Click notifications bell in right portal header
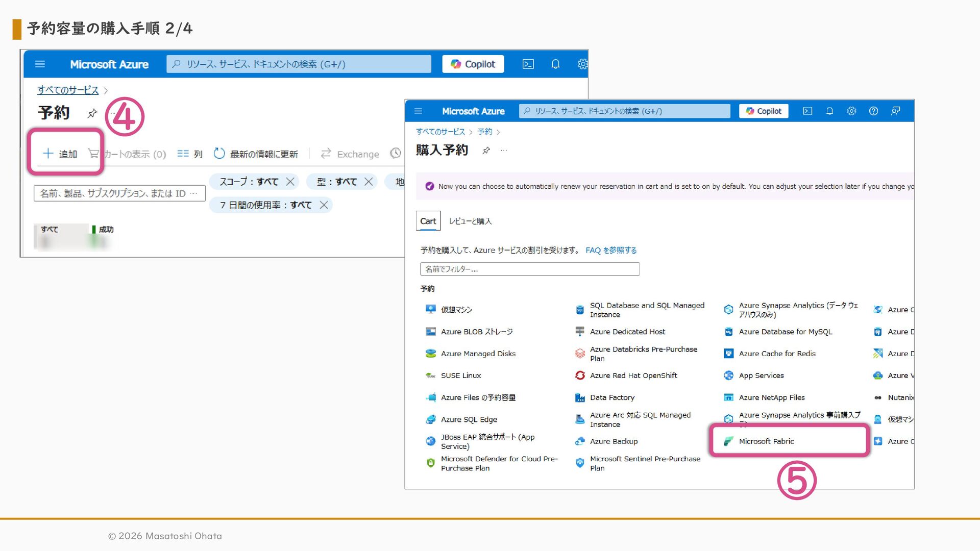The height and width of the screenshot is (551, 980). click(x=829, y=111)
